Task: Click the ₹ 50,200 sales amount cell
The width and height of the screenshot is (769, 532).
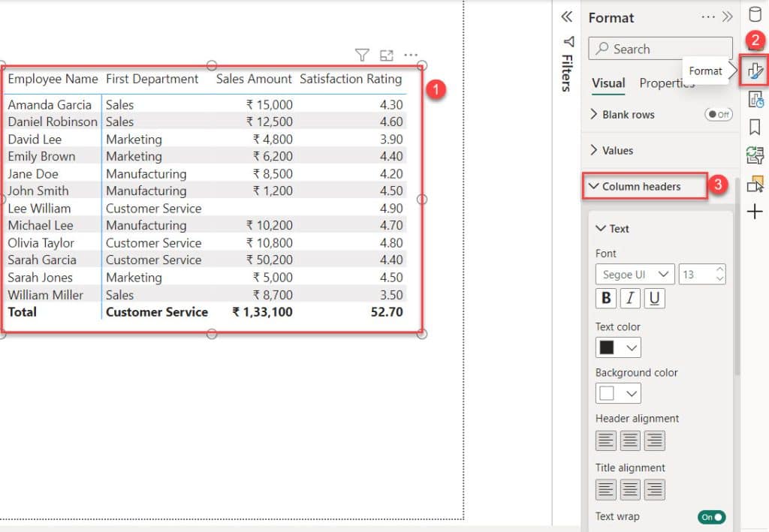Action: click(x=270, y=260)
